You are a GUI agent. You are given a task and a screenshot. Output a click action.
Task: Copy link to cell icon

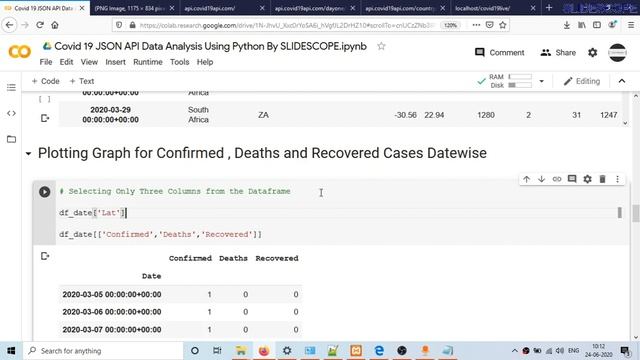point(557,179)
